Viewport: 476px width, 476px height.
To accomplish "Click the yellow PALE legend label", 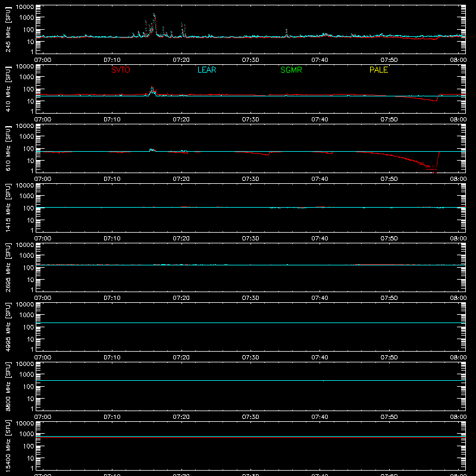I will point(378,70).
